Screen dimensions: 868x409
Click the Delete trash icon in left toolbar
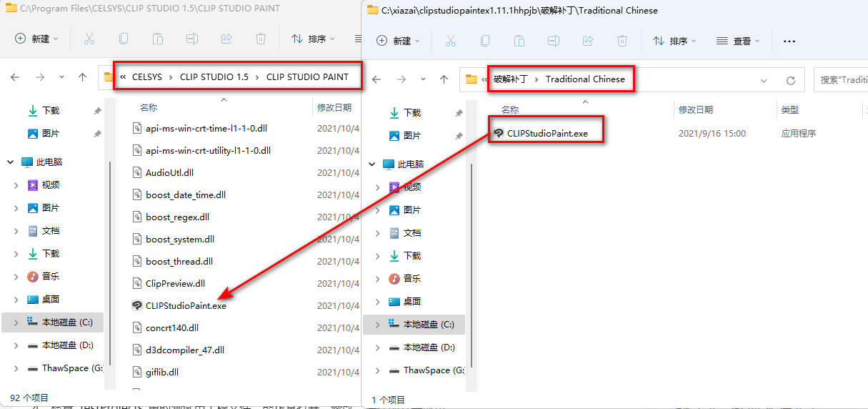[261, 39]
